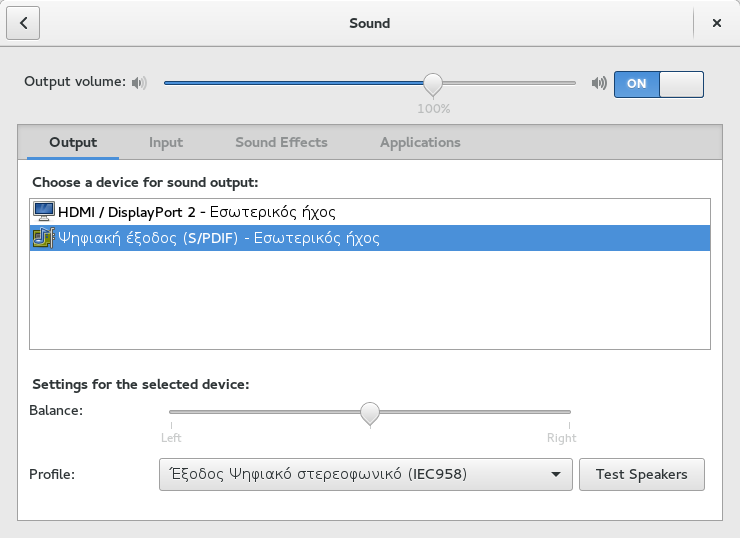This screenshot has height=538, width=740.
Task: Click the Balance label
Action: [56, 411]
